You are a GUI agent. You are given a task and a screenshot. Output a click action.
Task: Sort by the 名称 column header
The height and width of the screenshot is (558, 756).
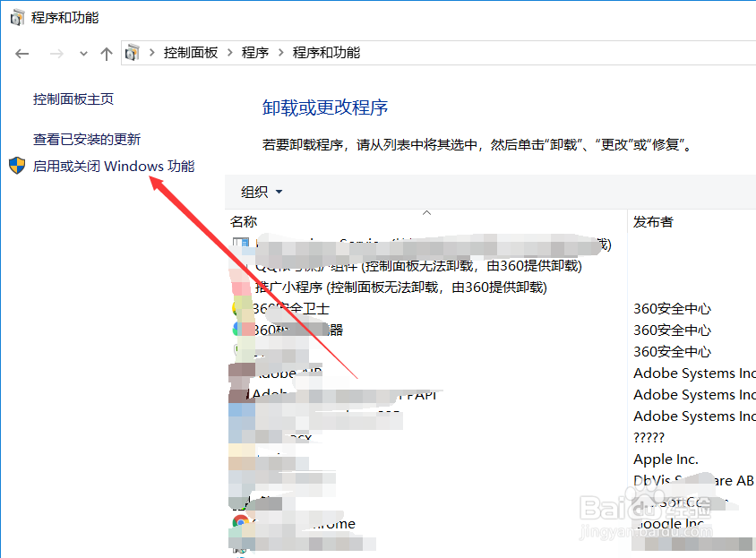click(x=244, y=222)
